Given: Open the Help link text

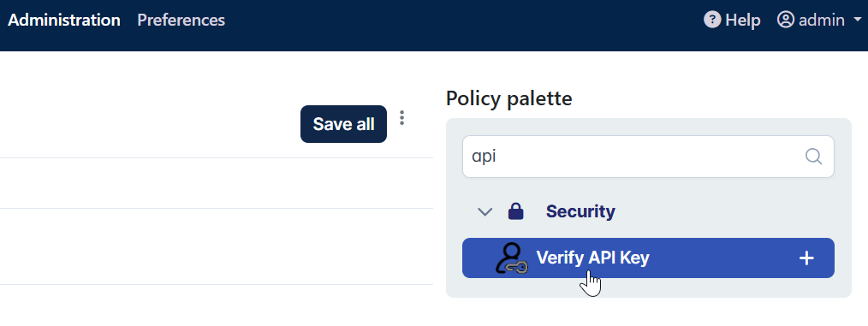Looking at the screenshot, I should point(742,21).
